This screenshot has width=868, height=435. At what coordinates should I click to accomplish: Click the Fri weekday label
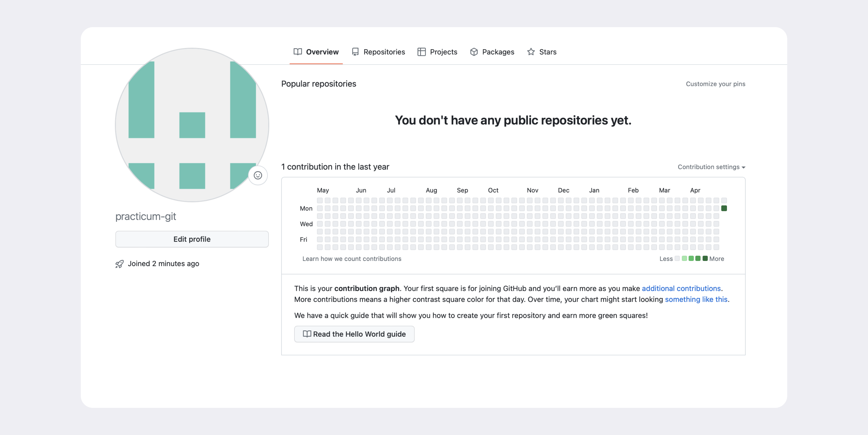click(x=303, y=240)
